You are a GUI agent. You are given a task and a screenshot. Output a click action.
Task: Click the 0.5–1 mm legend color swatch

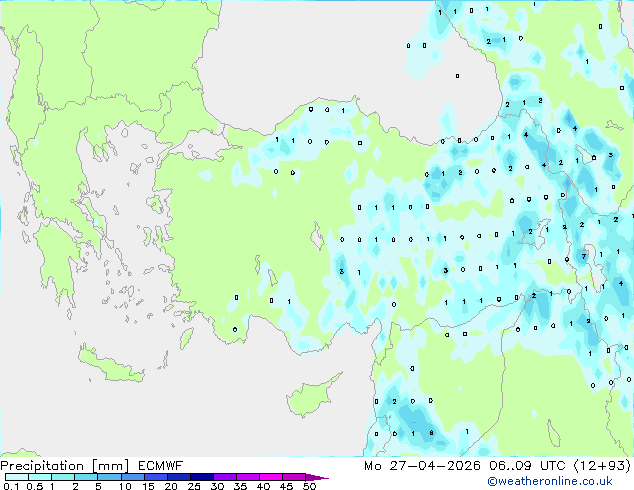[x=40, y=477]
